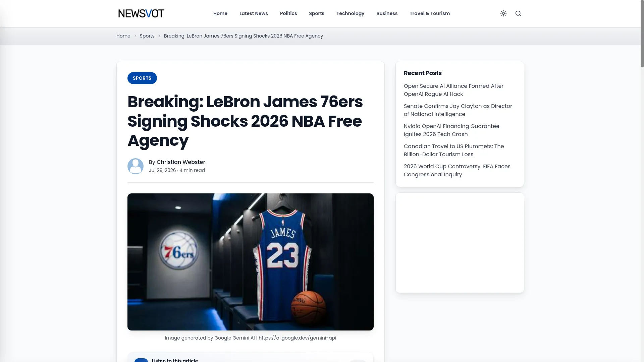This screenshot has height=362, width=644.
Task: Open the Technology section
Action: point(350,13)
